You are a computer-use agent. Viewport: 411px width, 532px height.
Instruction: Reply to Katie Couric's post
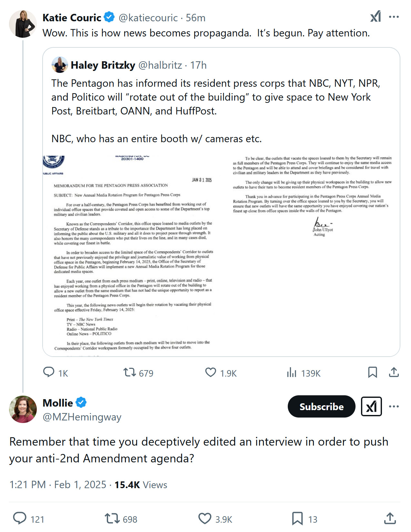point(49,372)
